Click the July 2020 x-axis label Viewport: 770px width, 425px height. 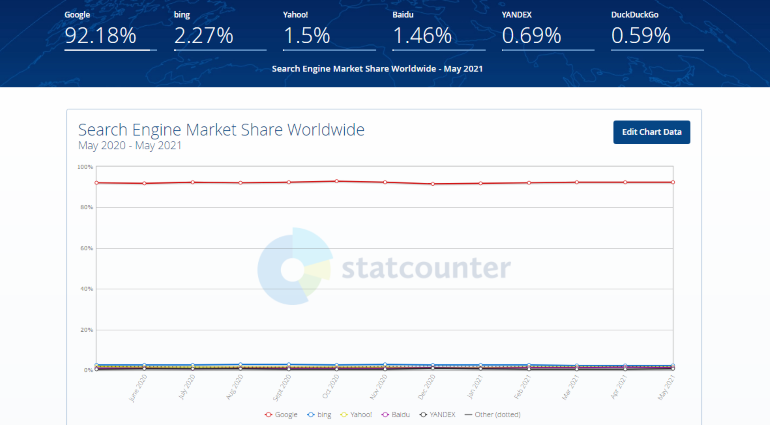click(x=187, y=387)
